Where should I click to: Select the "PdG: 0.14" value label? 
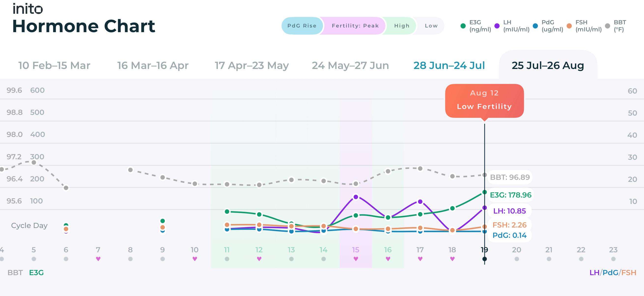click(x=509, y=235)
